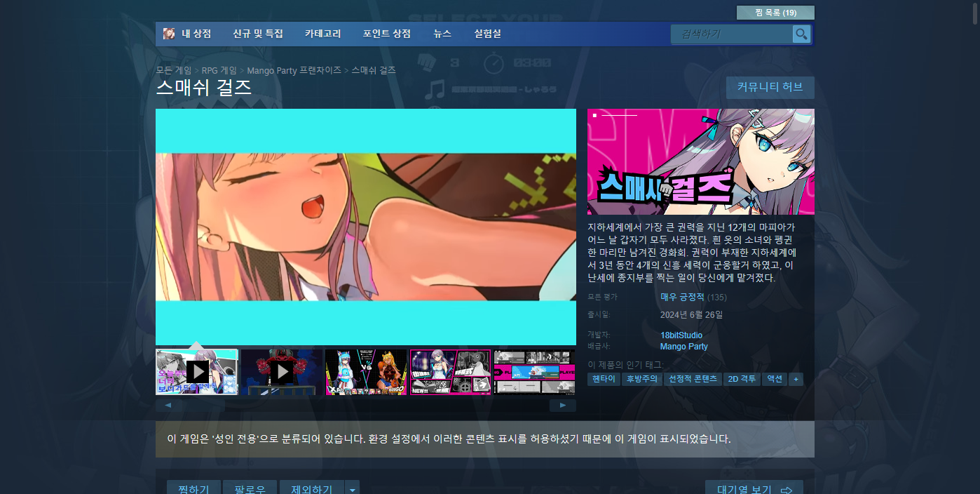Open the 카테고리 menu

click(x=323, y=34)
